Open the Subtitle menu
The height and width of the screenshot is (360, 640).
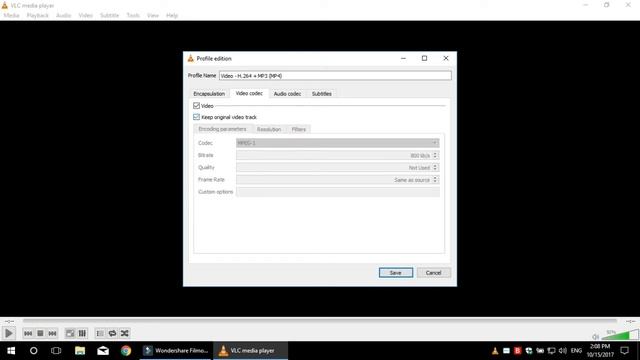(109, 16)
